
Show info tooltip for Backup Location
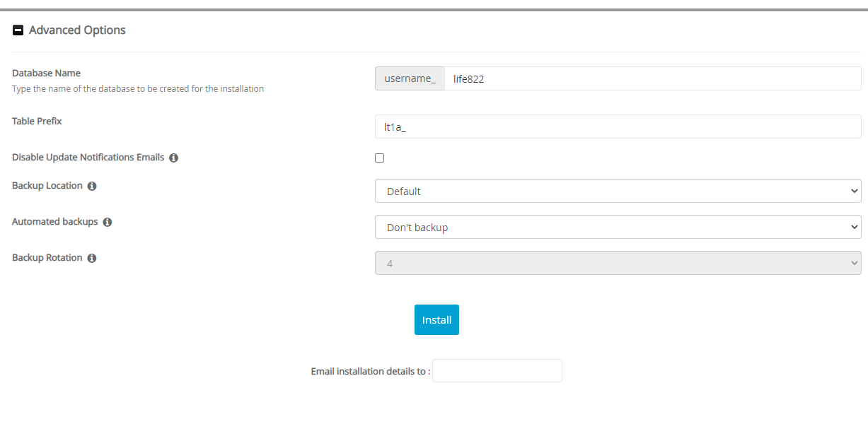(x=92, y=186)
